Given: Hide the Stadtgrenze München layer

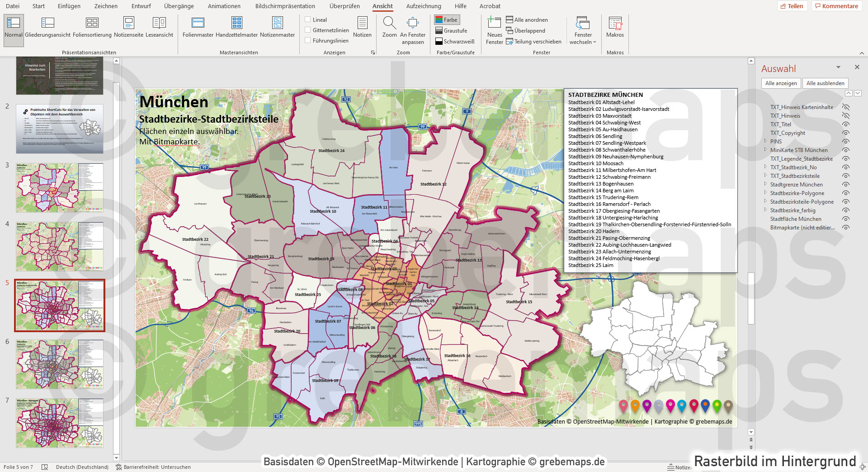Looking at the screenshot, I should [x=846, y=185].
